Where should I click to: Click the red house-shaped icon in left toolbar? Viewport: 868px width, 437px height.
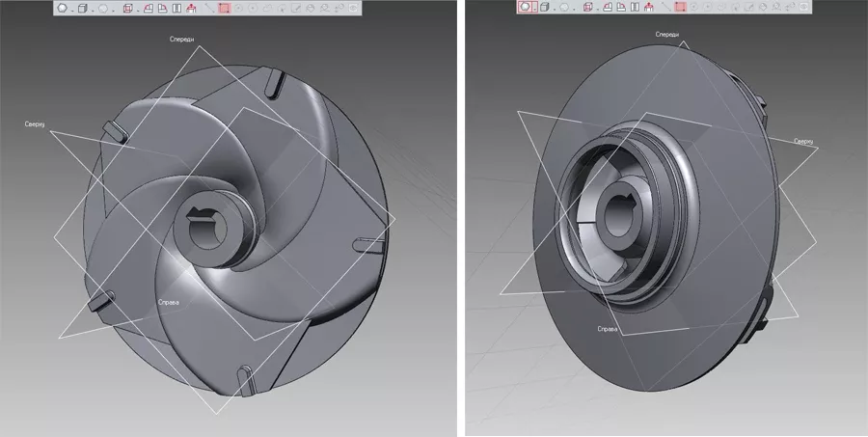[191, 8]
